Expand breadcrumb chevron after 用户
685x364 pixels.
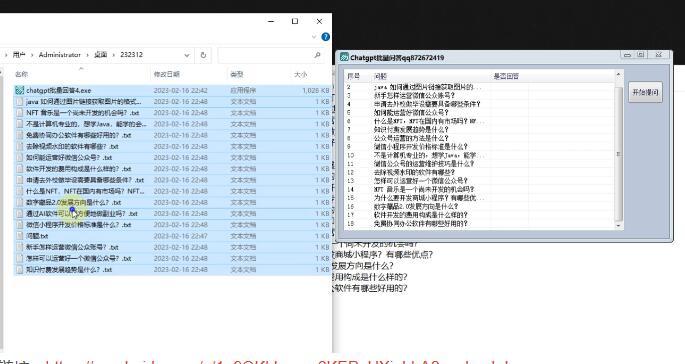tap(32, 55)
